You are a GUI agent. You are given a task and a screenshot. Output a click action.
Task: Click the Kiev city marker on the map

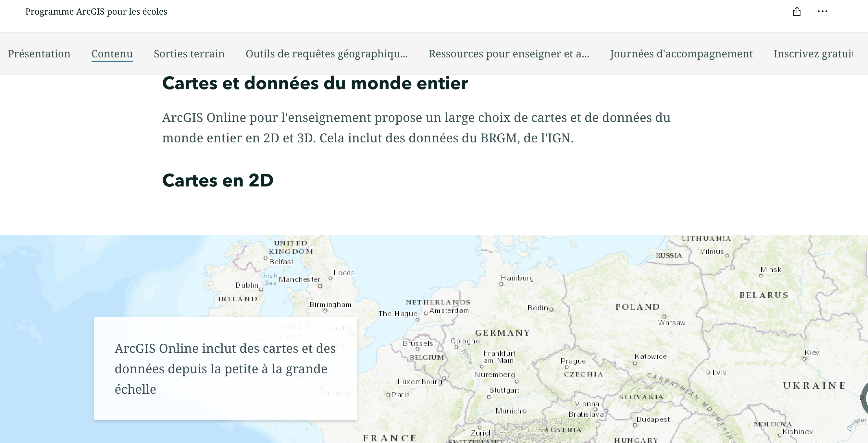[805, 359]
